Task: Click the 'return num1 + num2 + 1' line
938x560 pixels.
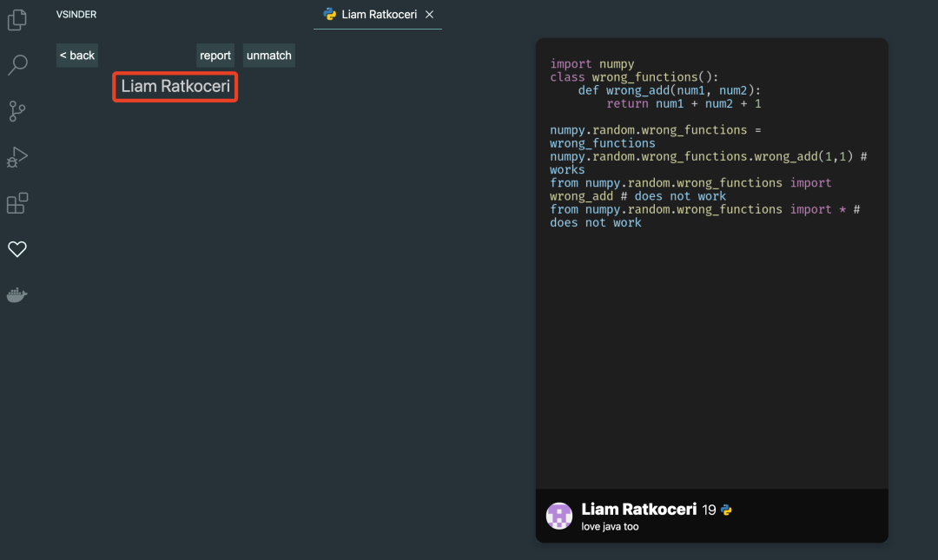Action: pos(684,103)
